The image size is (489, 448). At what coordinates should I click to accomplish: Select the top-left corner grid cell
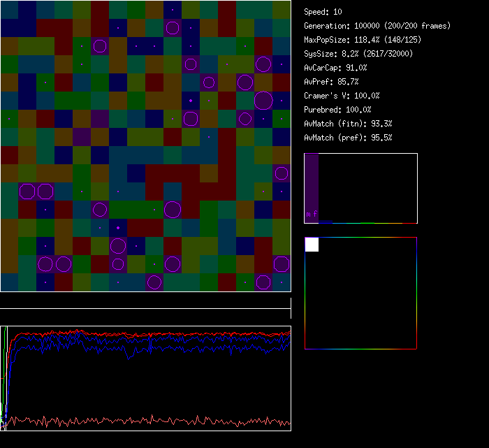pyautogui.click(x=9, y=9)
